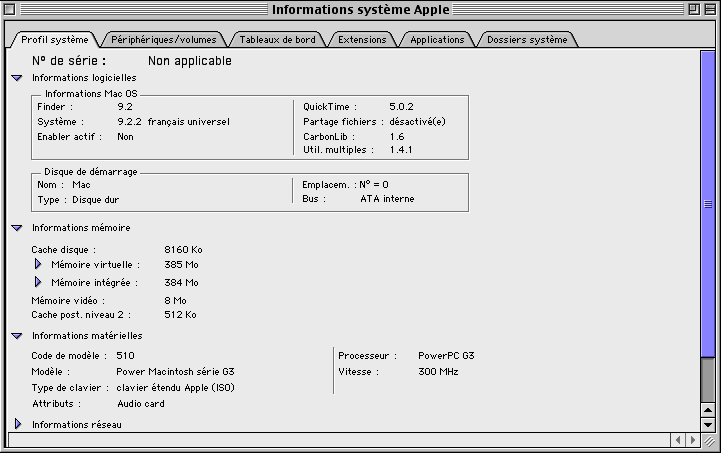Click the horizontal scrollbar right arrow
The height and width of the screenshot is (453, 721).
point(693,440)
